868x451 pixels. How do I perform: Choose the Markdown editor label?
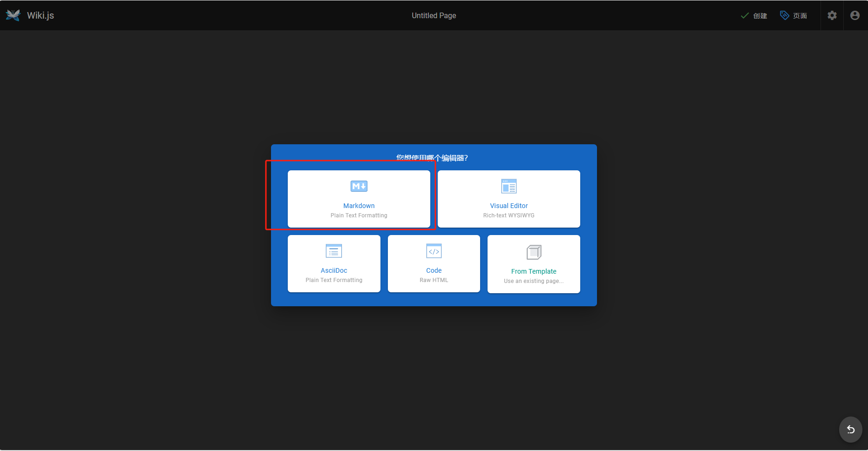pos(359,206)
